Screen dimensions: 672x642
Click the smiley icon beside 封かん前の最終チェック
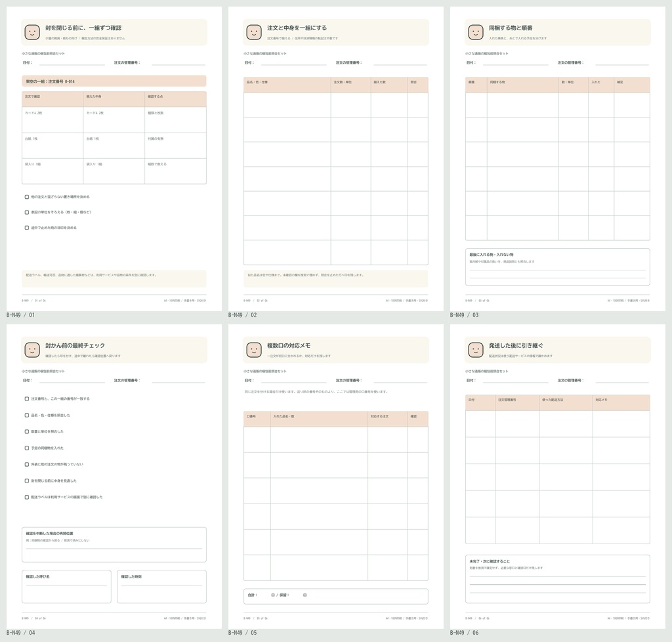[32, 350]
